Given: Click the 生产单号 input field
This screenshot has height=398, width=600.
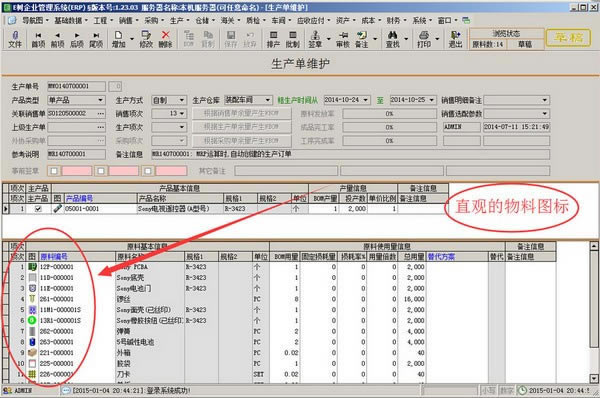Looking at the screenshot, I should [x=76, y=86].
